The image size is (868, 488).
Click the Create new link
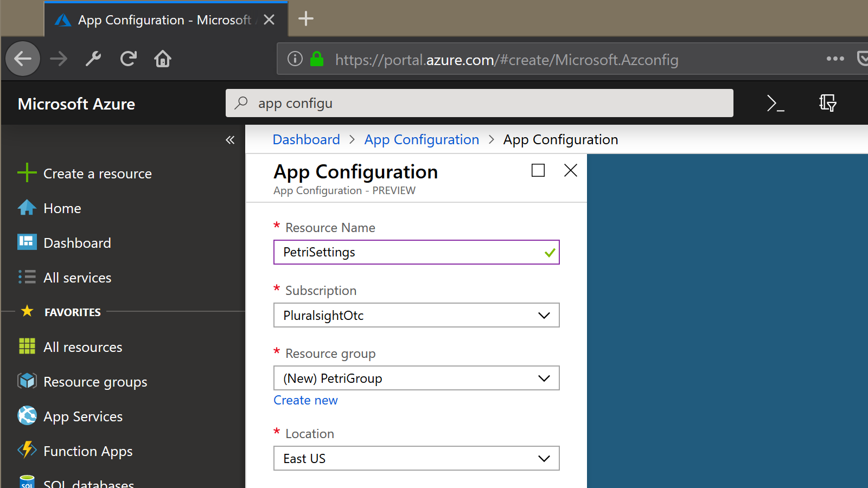305,400
